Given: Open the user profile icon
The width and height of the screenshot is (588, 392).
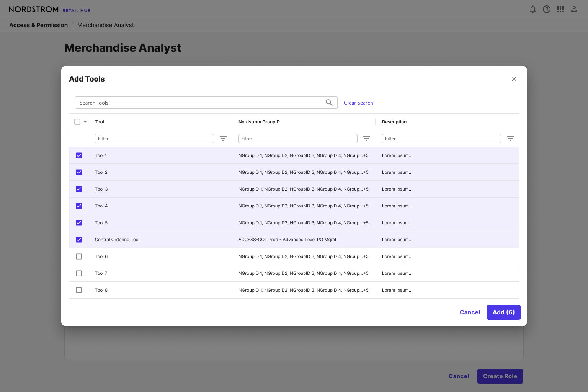Looking at the screenshot, I should 574,9.
